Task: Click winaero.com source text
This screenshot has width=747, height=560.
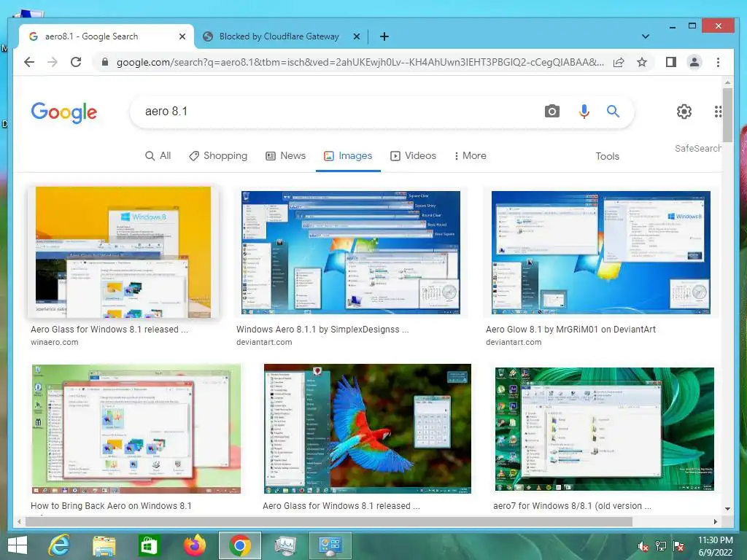Action: [x=54, y=343]
